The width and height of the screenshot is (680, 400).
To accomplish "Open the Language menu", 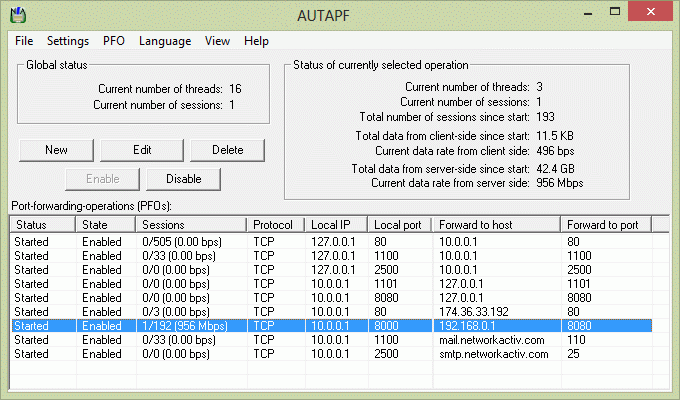I will pyautogui.click(x=165, y=41).
